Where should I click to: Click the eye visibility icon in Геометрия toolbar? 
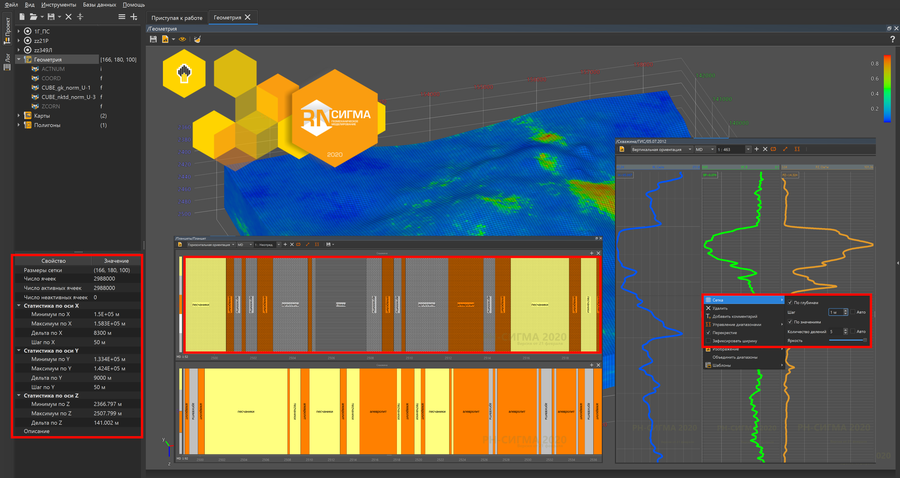(182, 39)
